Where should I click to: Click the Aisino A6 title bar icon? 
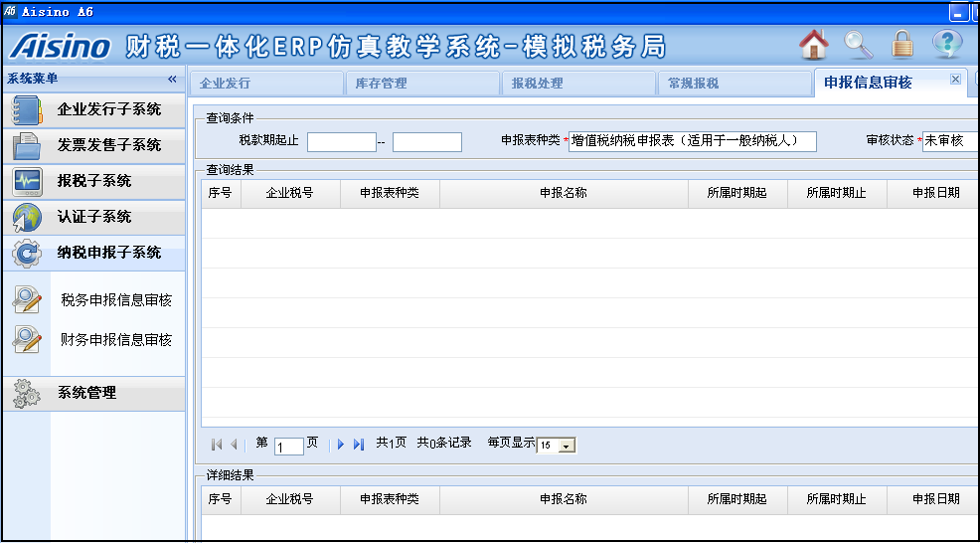11,11
